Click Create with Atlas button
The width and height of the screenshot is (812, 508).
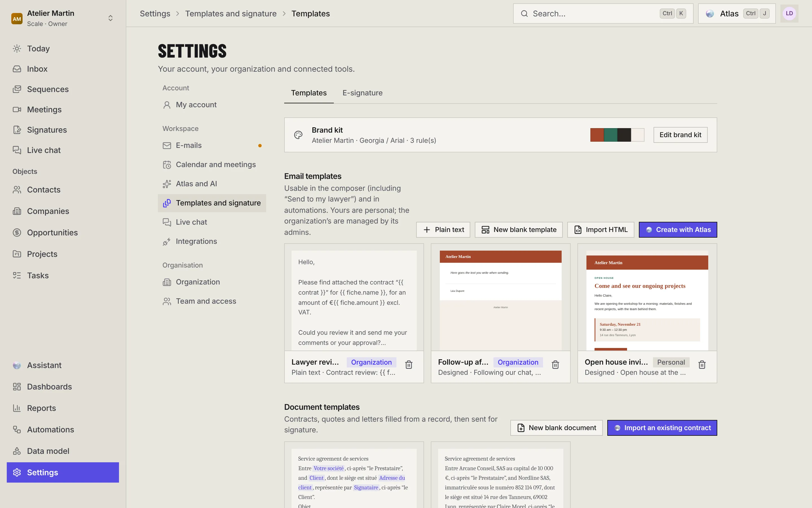[x=678, y=230]
